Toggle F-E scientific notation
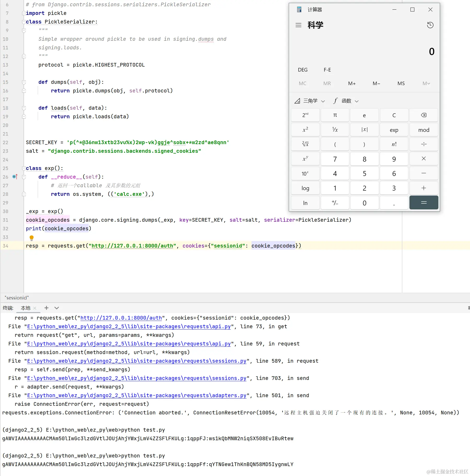 tap(327, 70)
